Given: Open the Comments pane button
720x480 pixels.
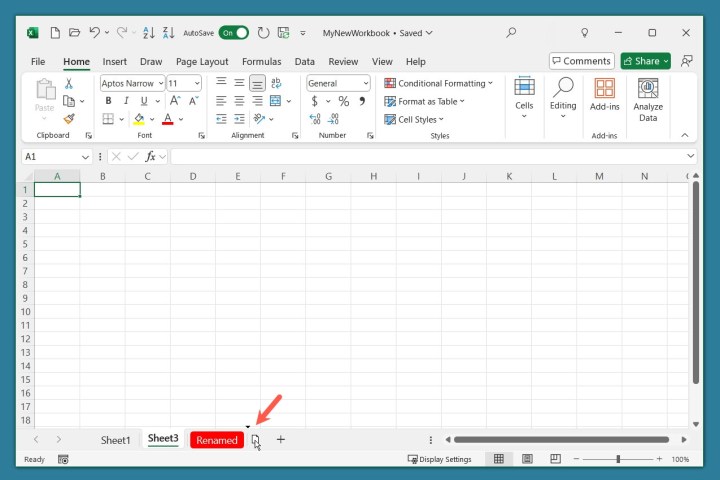Looking at the screenshot, I should pos(581,61).
